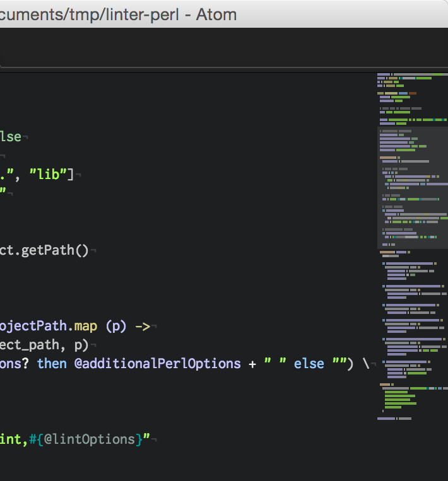Click the (p) function parameter
Viewport: 448px width, 481px height.
coord(116,326)
